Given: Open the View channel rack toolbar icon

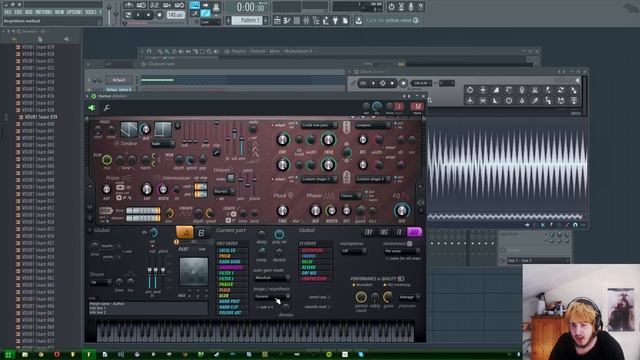Looking at the screenshot, I should (297, 20).
